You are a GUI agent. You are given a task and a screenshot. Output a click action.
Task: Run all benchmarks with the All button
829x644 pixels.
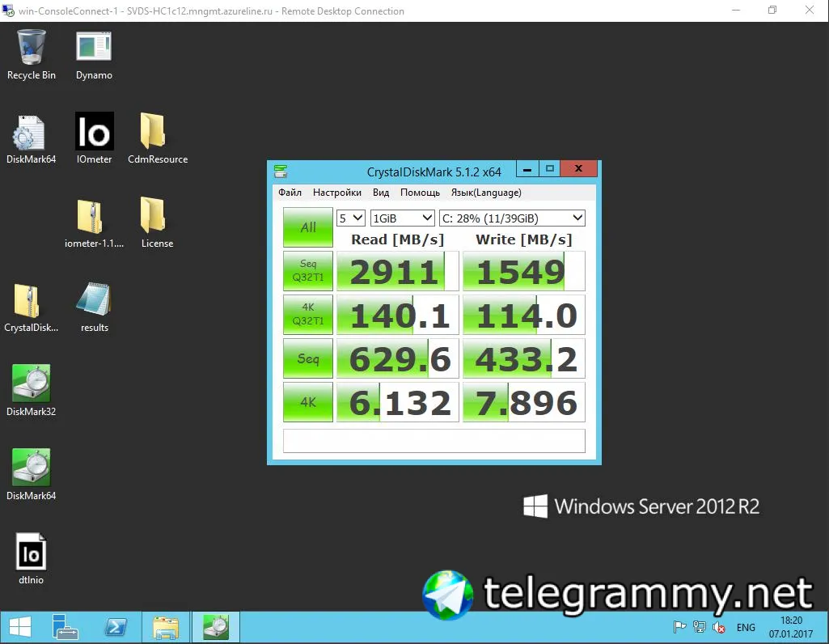point(307,227)
